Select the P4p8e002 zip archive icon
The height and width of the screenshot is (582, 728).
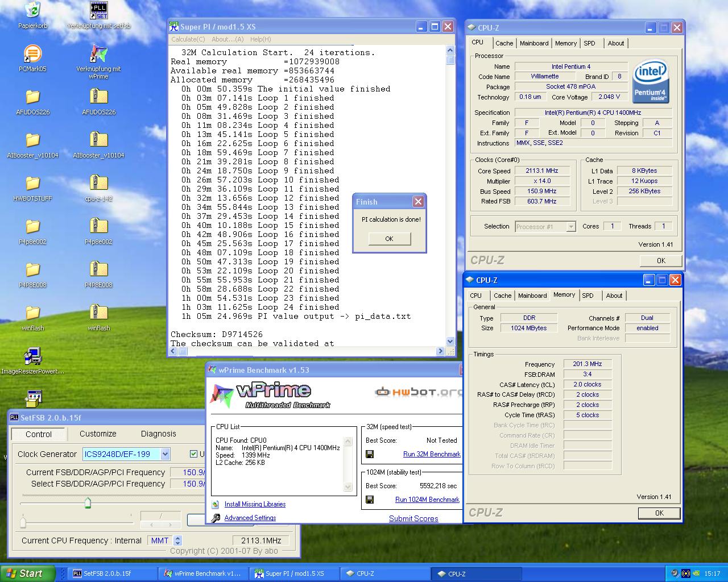(x=99, y=226)
